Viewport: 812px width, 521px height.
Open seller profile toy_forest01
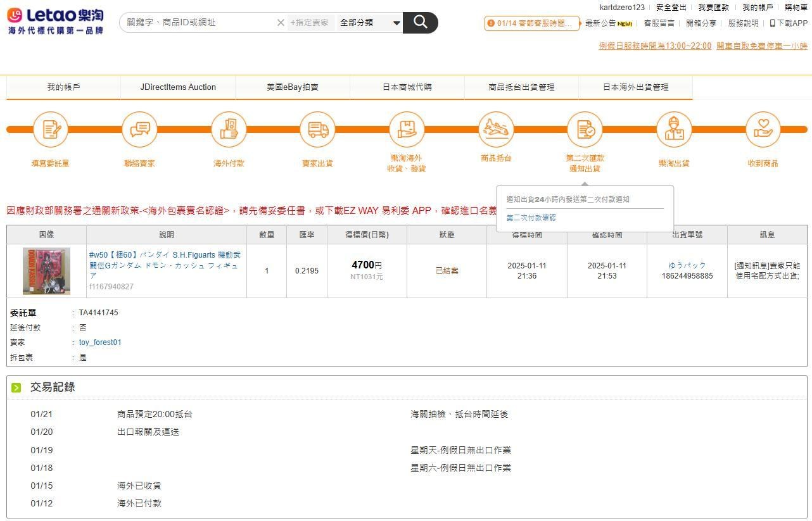pyautogui.click(x=99, y=342)
